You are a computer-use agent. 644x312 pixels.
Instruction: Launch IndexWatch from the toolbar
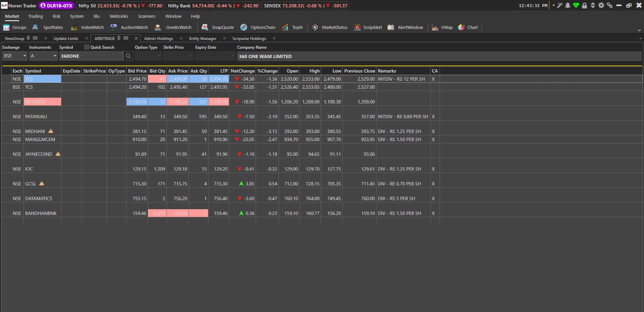pos(87,27)
